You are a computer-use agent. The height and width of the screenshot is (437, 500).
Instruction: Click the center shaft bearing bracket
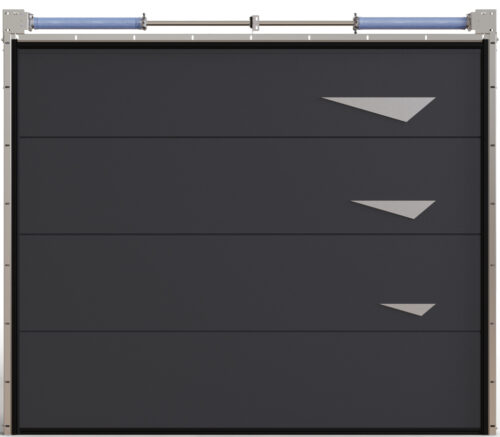click(254, 23)
